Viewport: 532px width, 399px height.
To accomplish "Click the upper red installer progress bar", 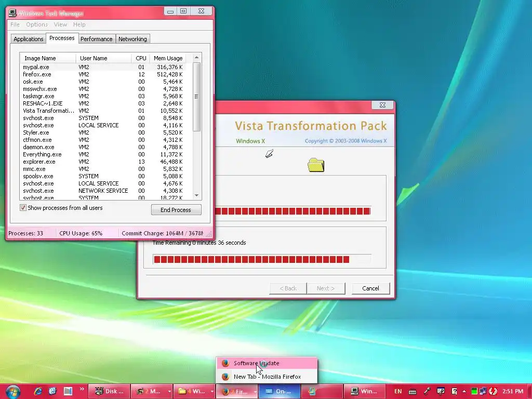I will (293, 211).
